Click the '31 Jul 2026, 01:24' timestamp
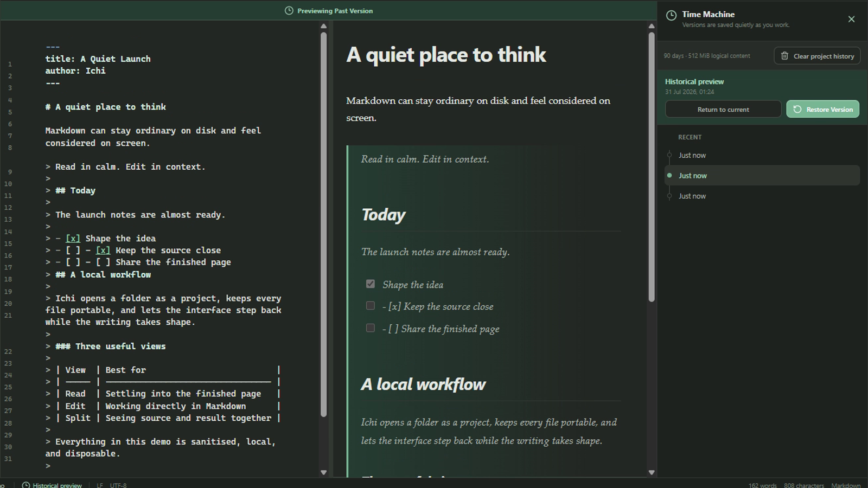868x488 pixels. (x=690, y=92)
